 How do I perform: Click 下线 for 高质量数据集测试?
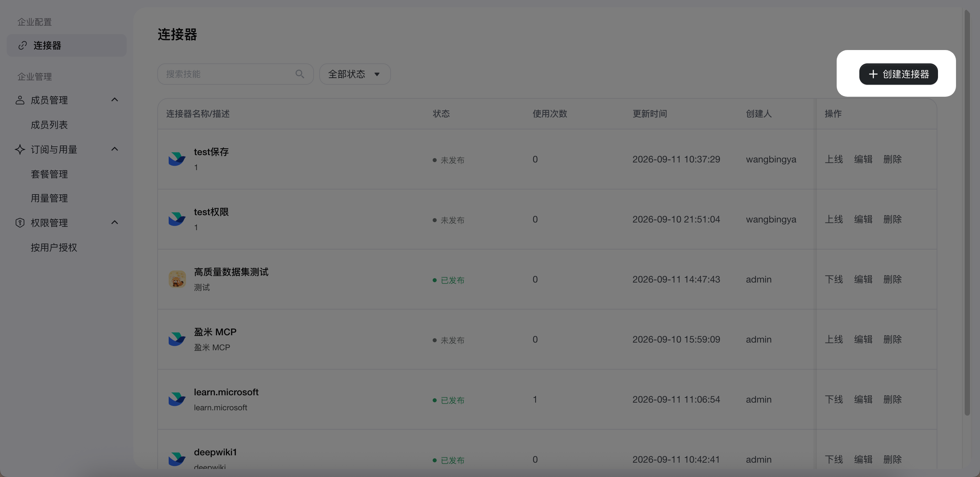tap(834, 280)
